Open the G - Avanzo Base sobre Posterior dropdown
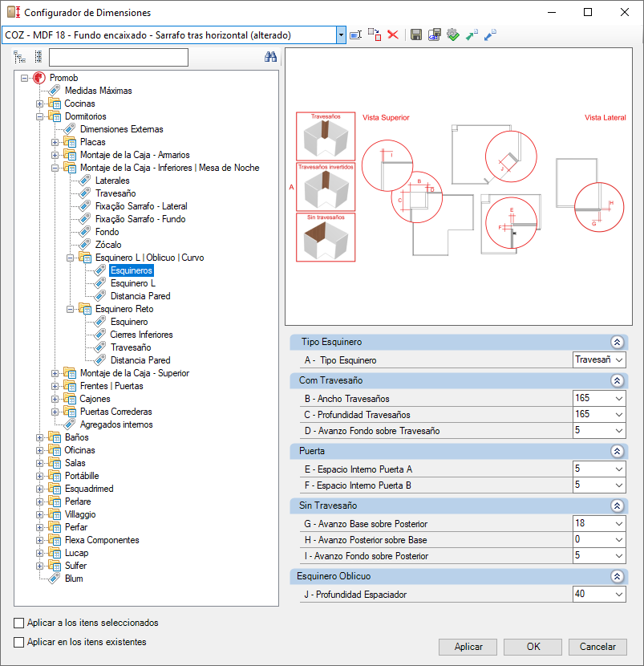The image size is (644, 666). tap(619, 524)
